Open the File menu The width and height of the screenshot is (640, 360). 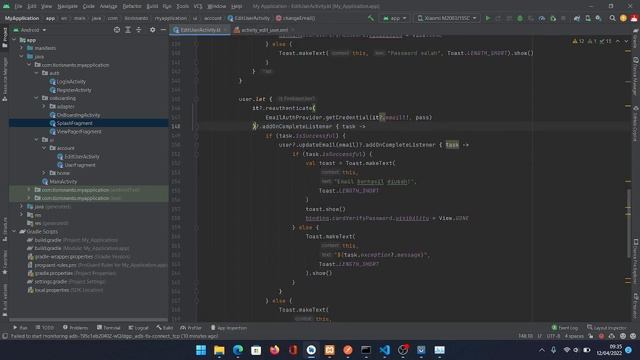click(18, 6)
